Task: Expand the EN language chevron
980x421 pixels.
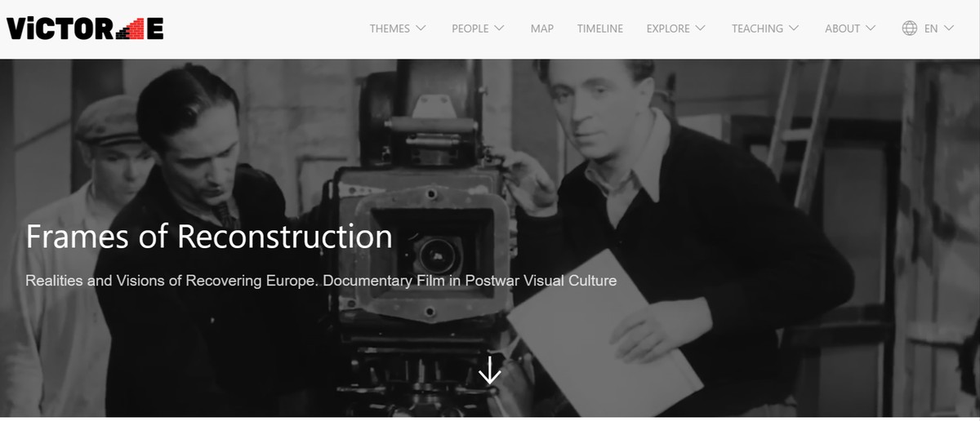Action: coord(948,29)
